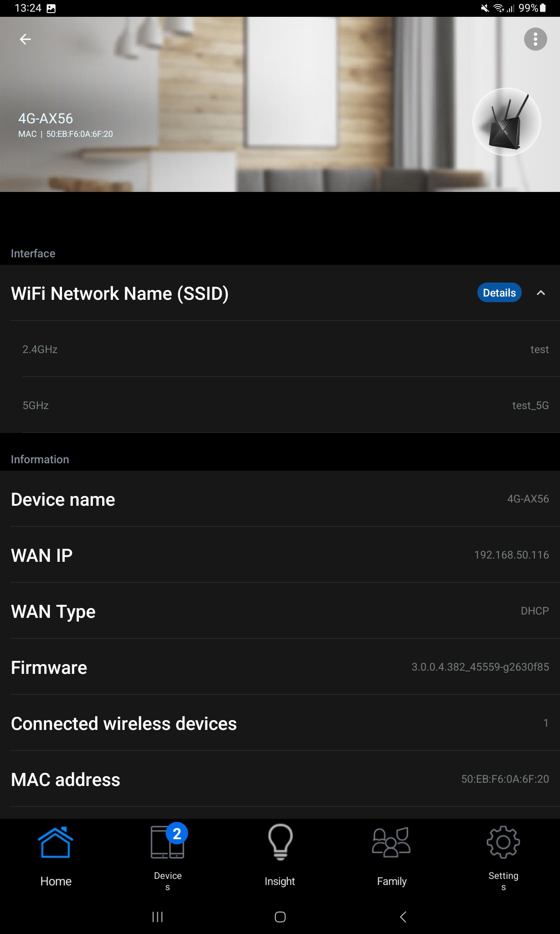The image size is (560, 934).
Task: Select the 5GHz test_5G row
Action: click(x=280, y=405)
